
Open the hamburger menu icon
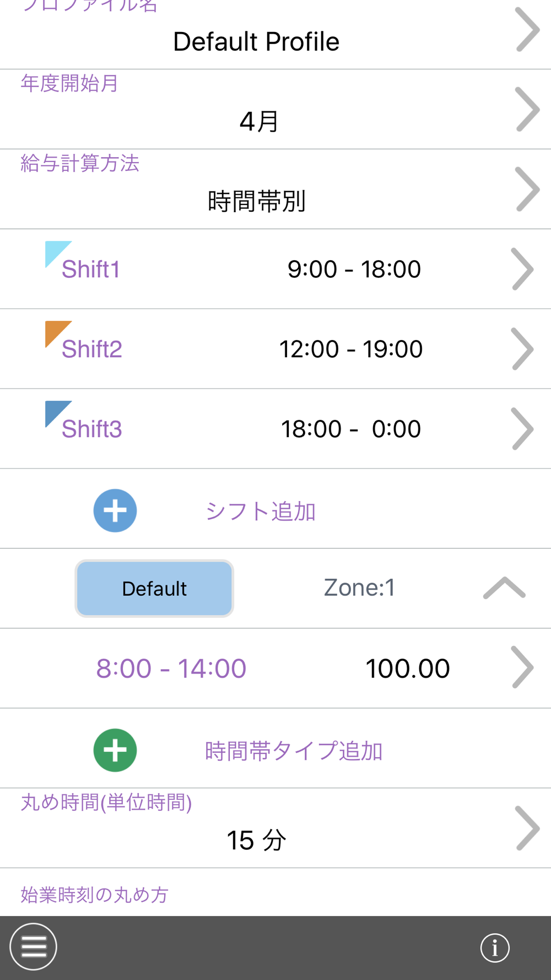[x=33, y=946]
